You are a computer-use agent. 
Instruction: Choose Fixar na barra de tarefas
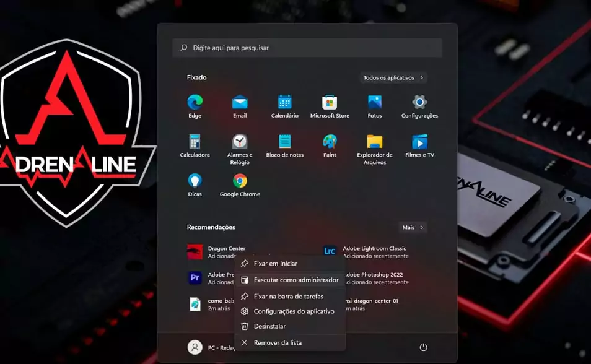point(288,297)
